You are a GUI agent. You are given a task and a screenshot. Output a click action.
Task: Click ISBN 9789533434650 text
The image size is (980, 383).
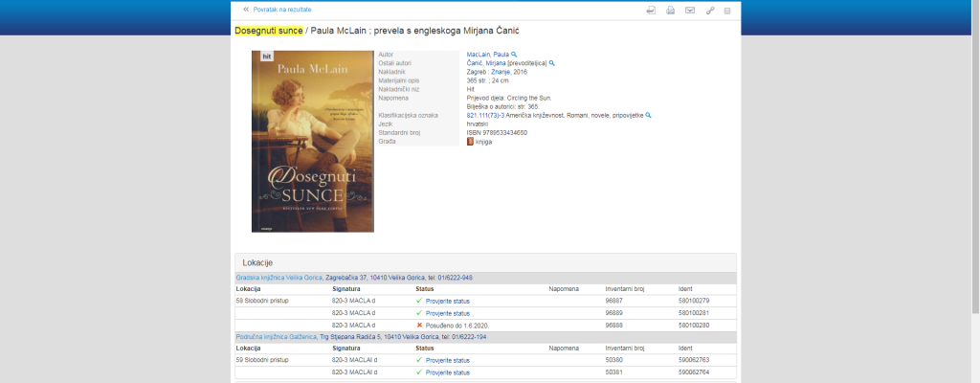click(x=497, y=133)
